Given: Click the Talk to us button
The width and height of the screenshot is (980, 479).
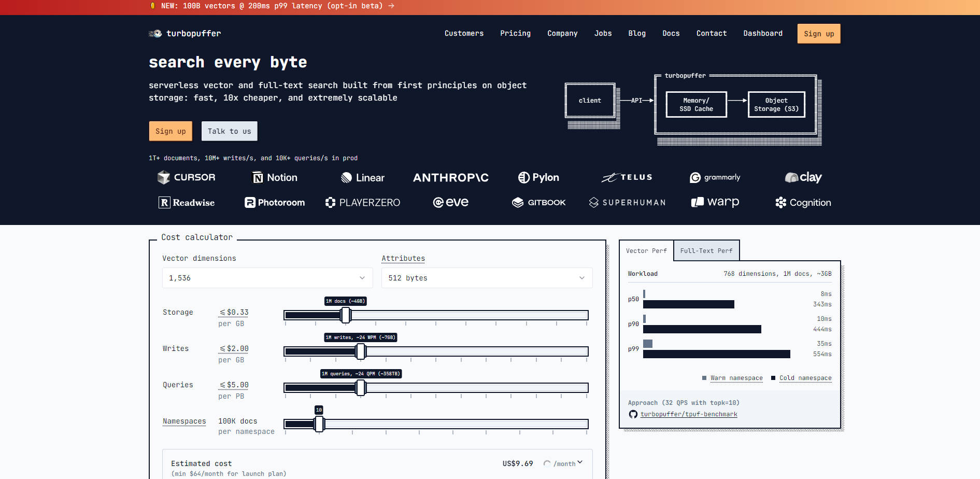Looking at the screenshot, I should pos(229,132).
